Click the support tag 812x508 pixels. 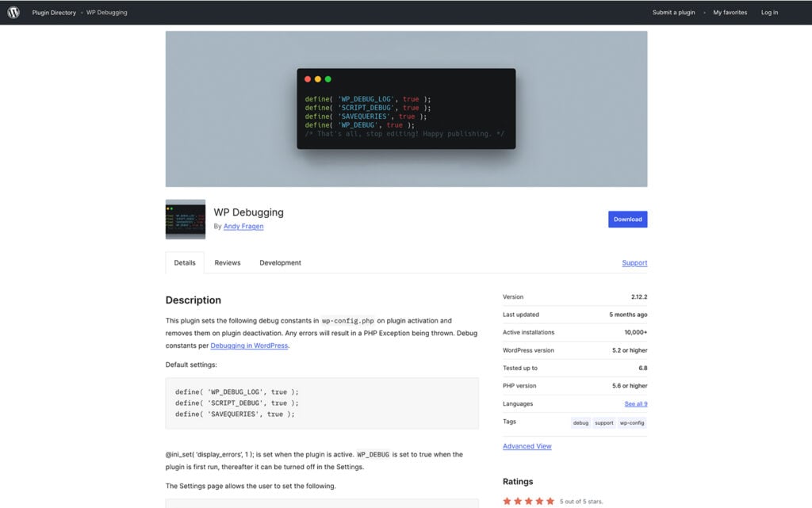pos(604,422)
